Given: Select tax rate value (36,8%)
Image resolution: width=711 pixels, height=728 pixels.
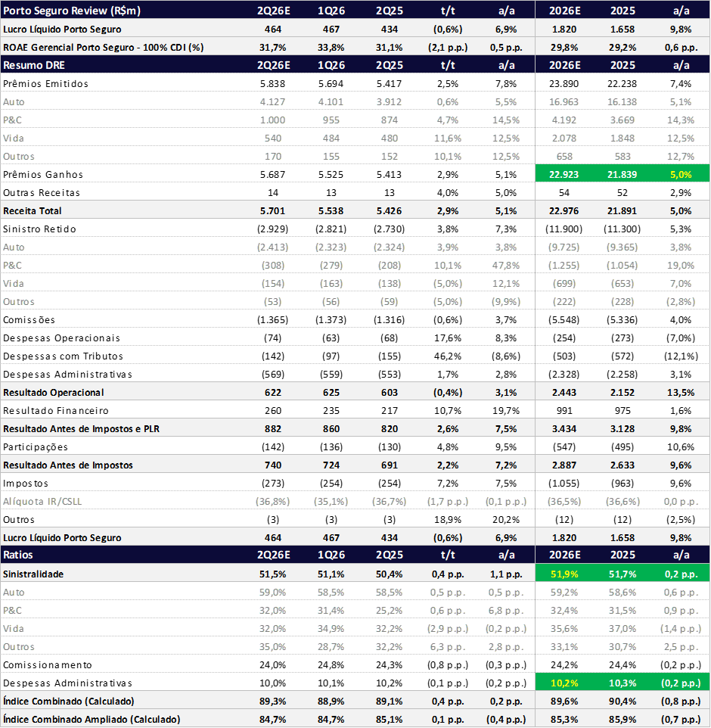Looking at the screenshot, I should 273,502.
